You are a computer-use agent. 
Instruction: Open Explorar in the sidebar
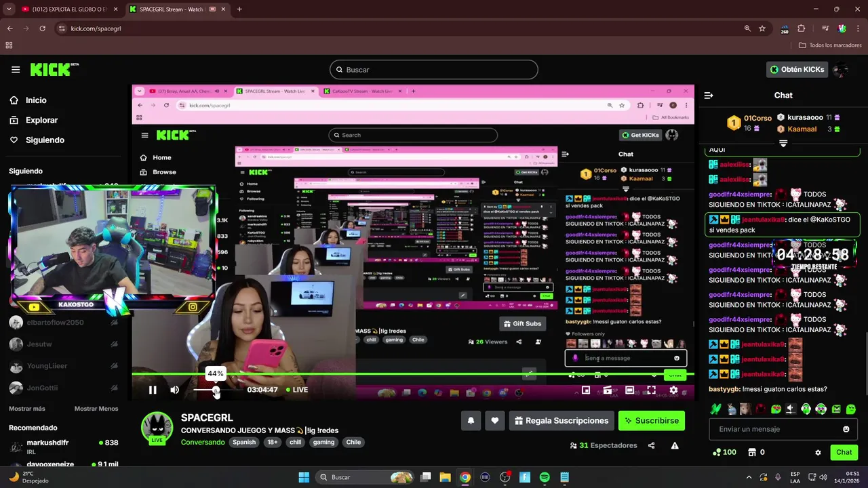click(41, 120)
